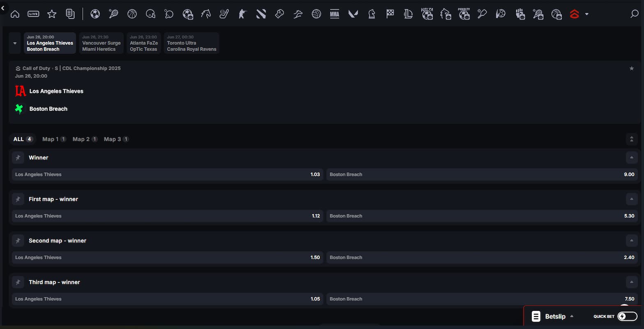
Task: Select the checkered flag racing icon
Action: 390,14
